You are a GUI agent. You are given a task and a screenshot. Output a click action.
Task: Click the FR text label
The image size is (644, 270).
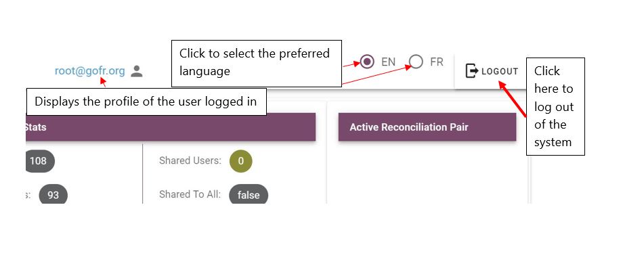(x=437, y=62)
